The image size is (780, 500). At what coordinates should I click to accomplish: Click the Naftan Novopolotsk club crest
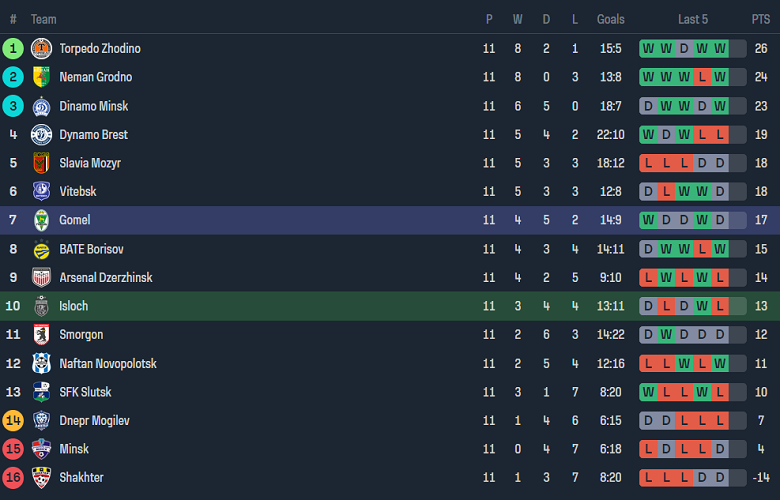coord(41,364)
